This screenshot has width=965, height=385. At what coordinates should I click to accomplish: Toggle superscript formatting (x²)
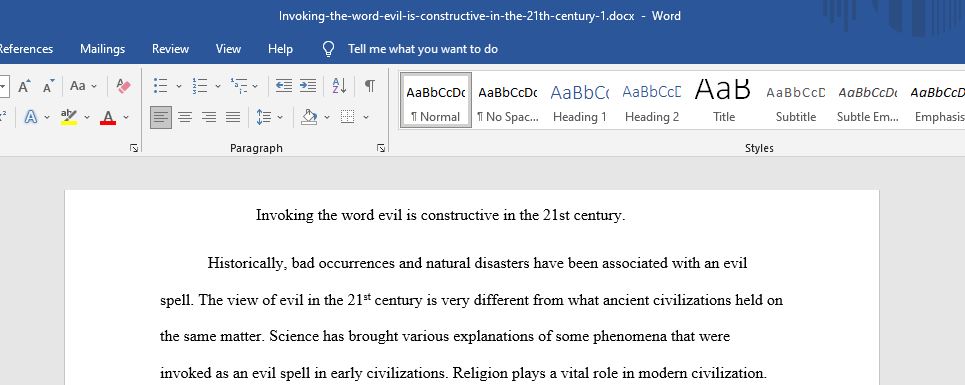(3, 116)
